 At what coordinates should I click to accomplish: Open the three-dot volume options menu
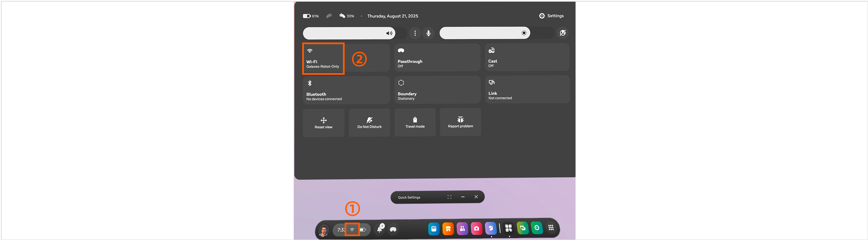(x=415, y=33)
